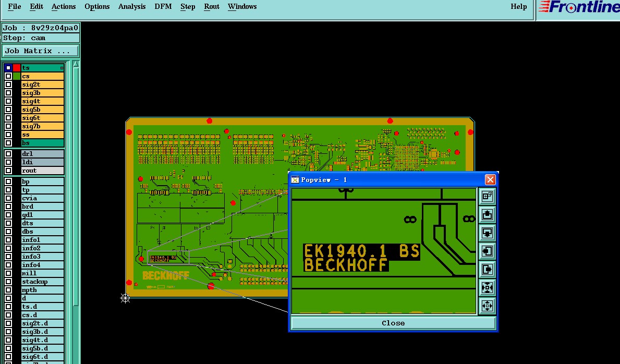
Task: Select the cvia layer name
Action: point(43,198)
